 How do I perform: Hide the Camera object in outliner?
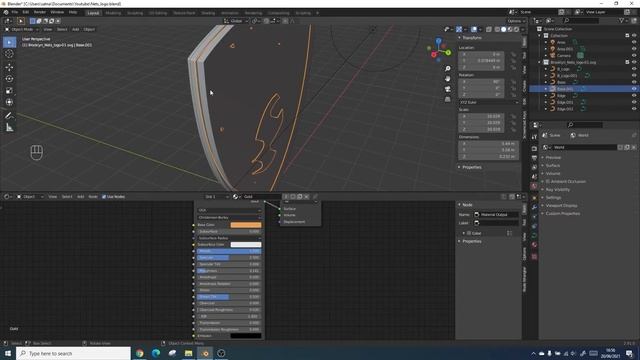pyautogui.click(x=634, y=56)
